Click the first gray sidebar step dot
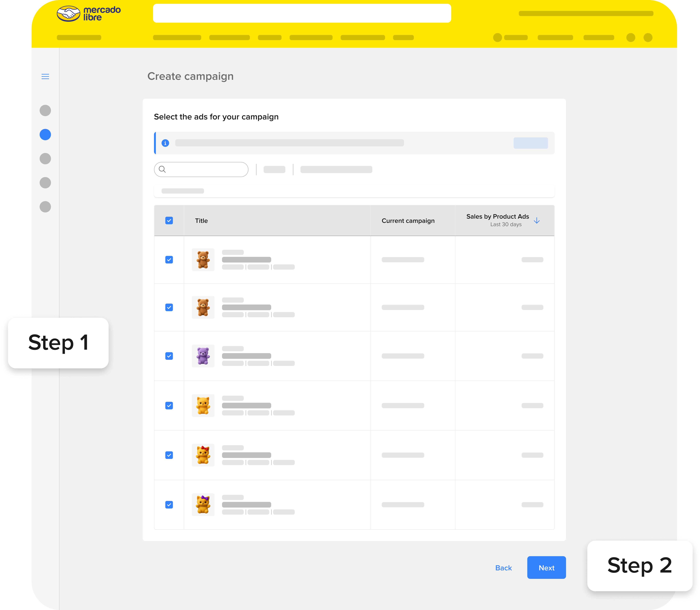The height and width of the screenshot is (610, 700). tap(45, 111)
